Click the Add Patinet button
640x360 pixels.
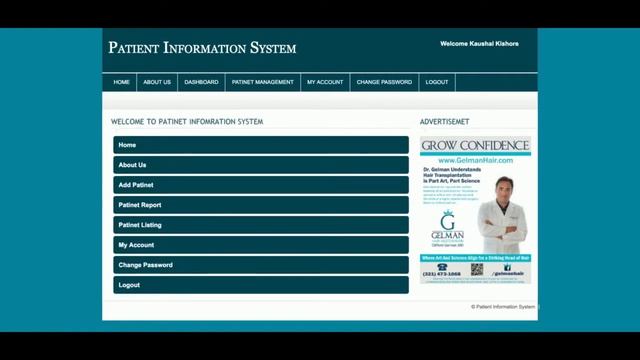261,185
